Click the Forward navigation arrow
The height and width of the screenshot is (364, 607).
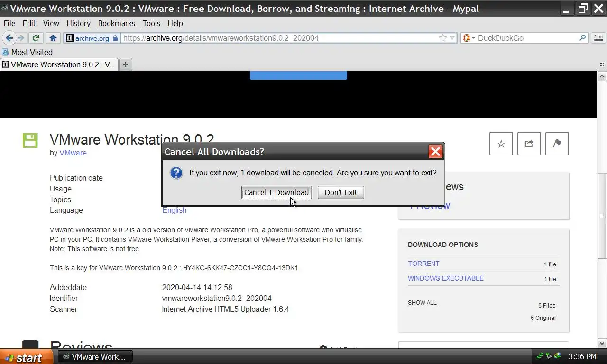(x=21, y=38)
